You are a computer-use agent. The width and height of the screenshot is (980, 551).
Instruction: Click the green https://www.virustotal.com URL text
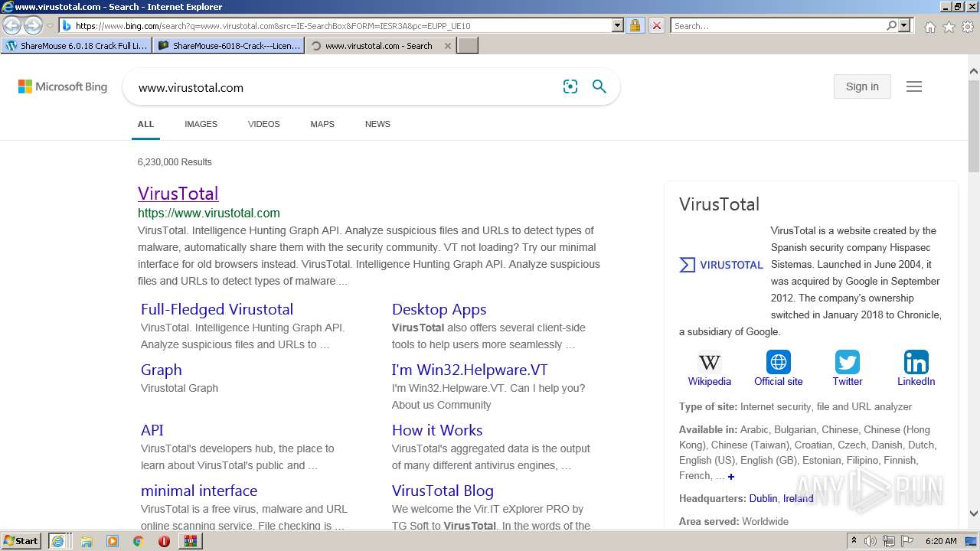coord(209,214)
